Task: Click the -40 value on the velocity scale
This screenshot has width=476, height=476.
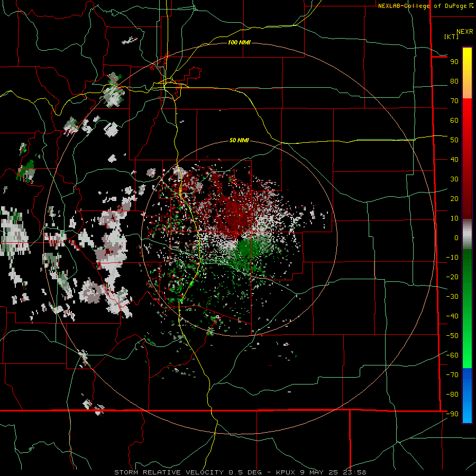Action: [452, 316]
